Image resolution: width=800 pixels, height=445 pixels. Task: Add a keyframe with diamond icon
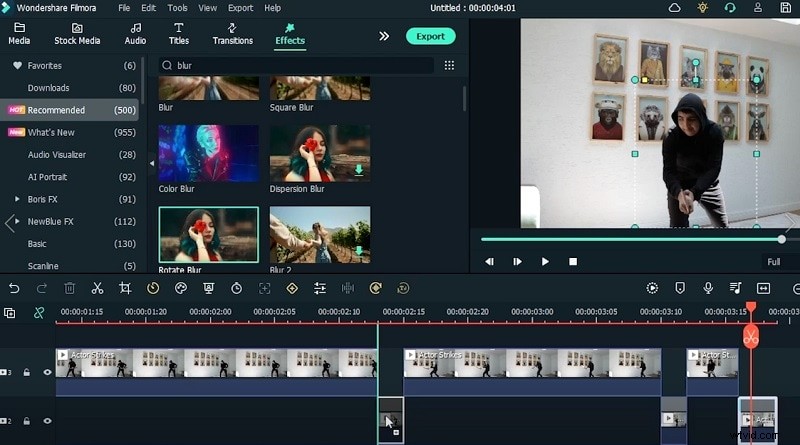[x=292, y=288]
